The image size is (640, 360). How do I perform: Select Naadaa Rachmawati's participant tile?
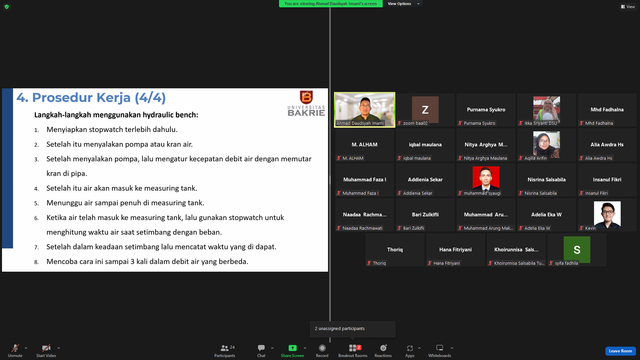(x=364, y=215)
